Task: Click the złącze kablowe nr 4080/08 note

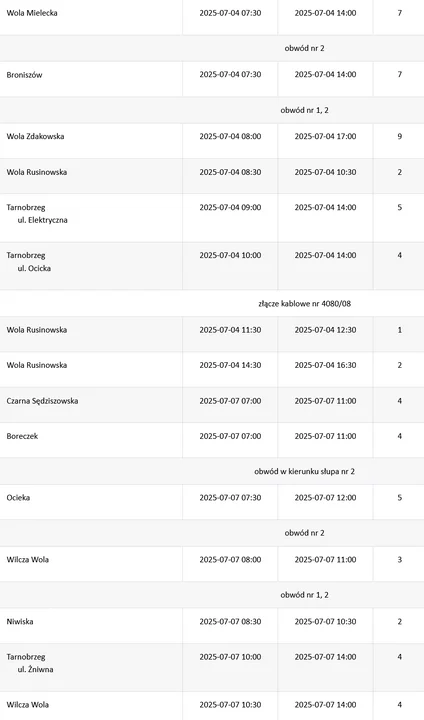Action: click(305, 304)
